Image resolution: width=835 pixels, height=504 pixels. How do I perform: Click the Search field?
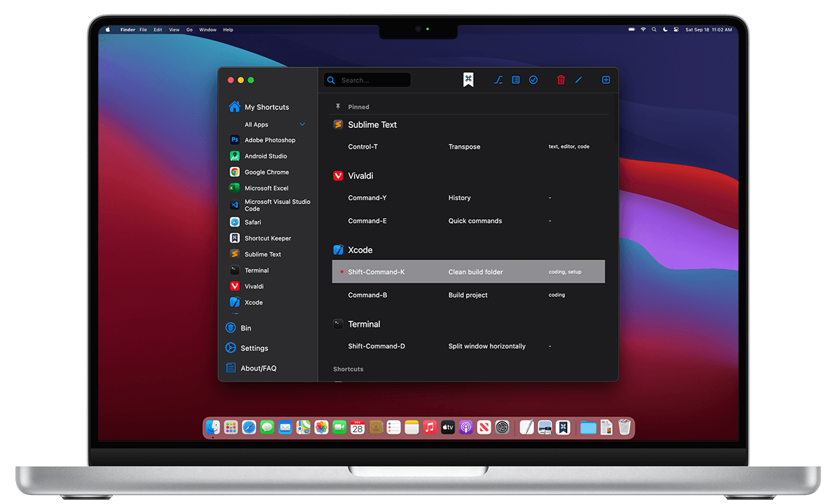(x=367, y=80)
